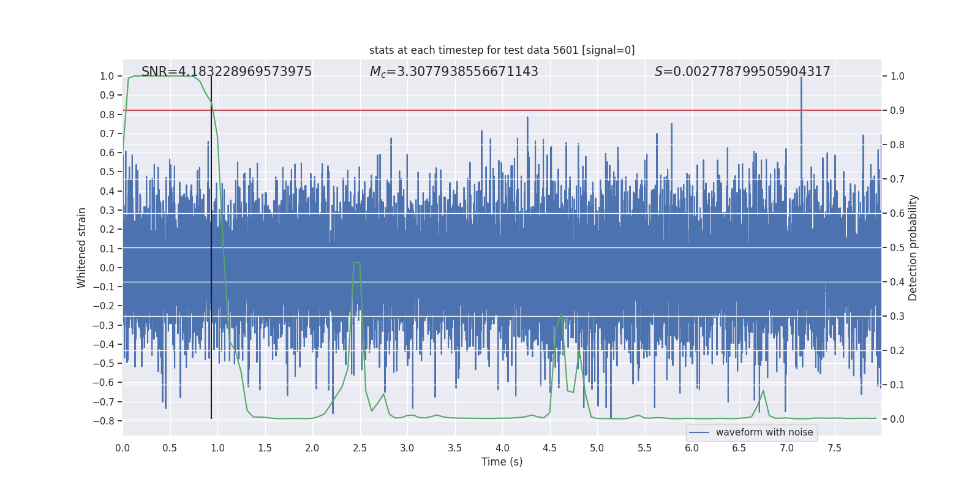The height and width of the screenshot is (490, 980).
Task: Click the '-0.8' tick on the left axis
Action: click(x=104, y=421)
